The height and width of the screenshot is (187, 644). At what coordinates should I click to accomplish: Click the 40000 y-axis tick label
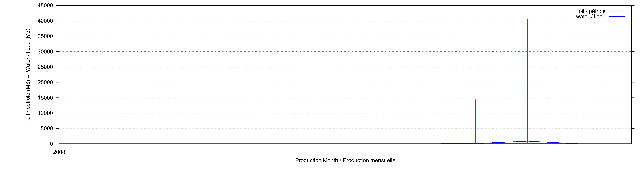(x=45, y=21)
